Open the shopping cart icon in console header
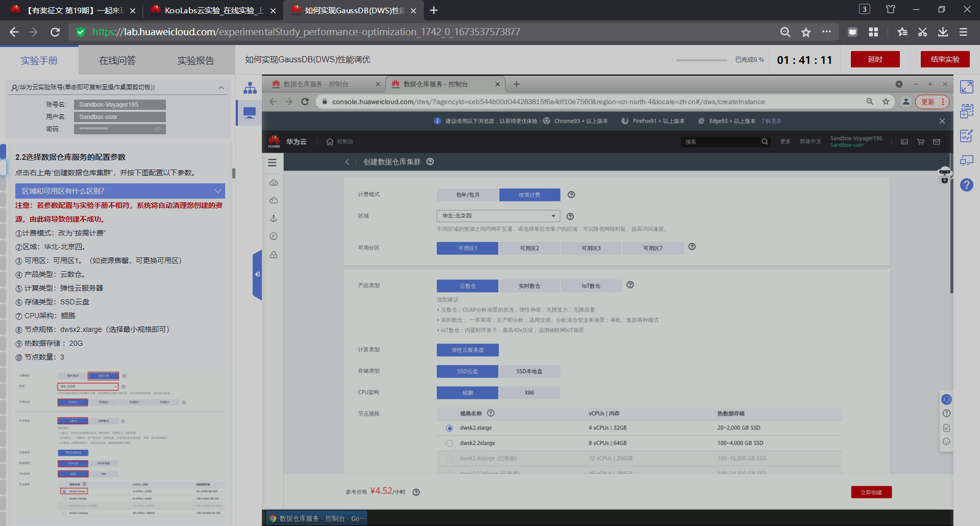This screenshot has height=526, width=980. (x=921, y=141)
